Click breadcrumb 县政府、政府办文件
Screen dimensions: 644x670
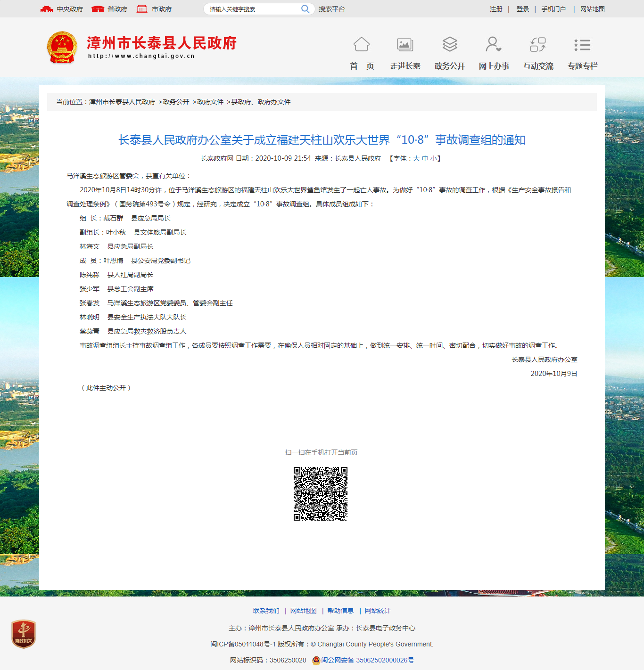pyautogui.click(x=261, y=102)
